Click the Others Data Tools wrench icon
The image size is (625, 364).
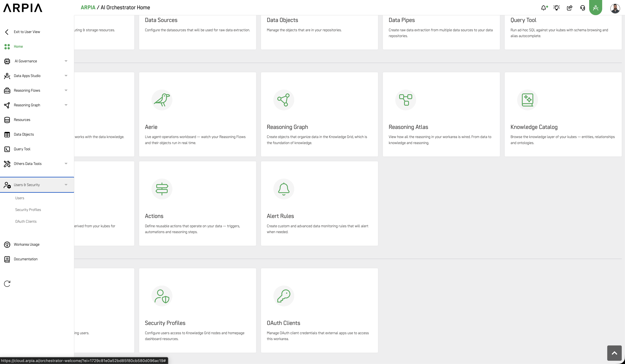(7, 164)
